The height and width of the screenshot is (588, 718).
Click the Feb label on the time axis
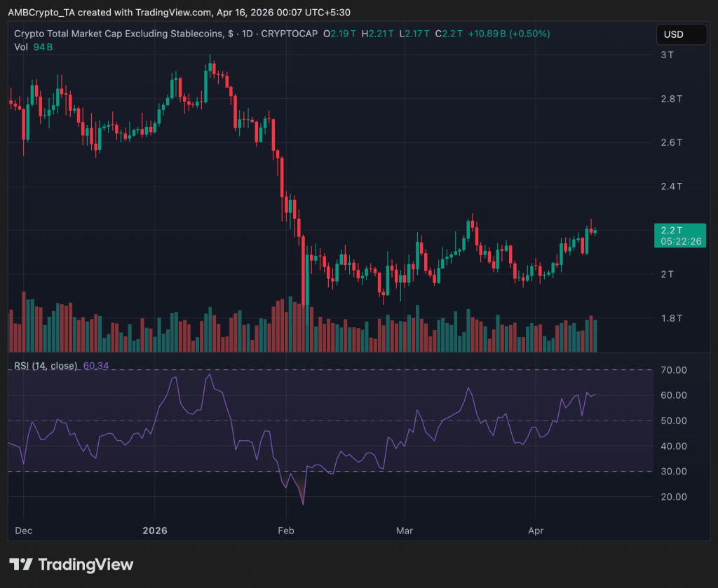coord(286,531)
